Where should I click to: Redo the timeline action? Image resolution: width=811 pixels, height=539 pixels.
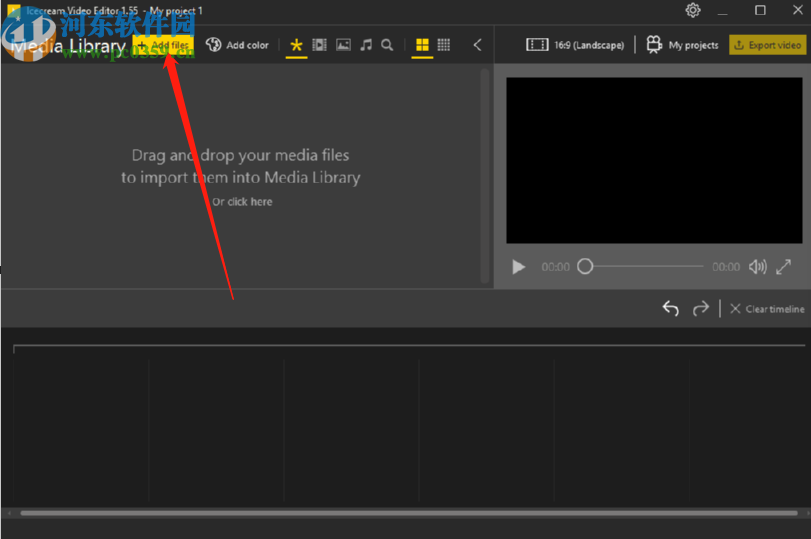click(x=701, y=309)
